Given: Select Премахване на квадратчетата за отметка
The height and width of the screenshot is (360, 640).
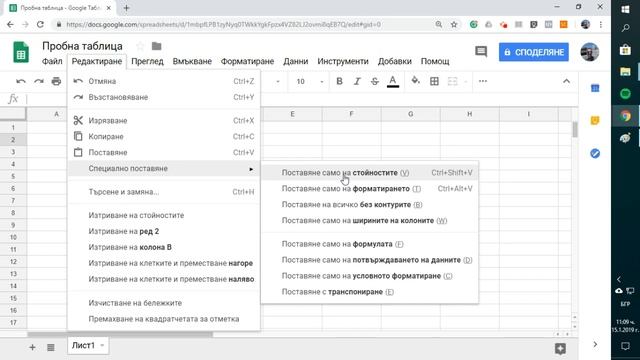Looking at the screenshot, I should (164, 319).
